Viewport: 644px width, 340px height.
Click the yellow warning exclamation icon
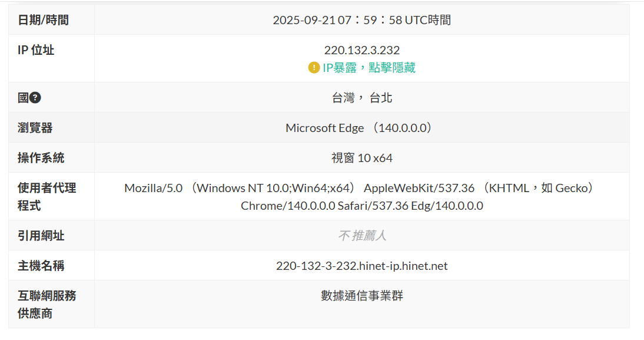314,67
